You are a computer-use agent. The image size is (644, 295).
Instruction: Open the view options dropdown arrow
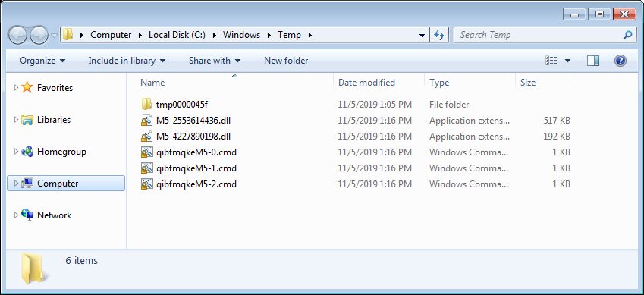(x=567, y=61)
